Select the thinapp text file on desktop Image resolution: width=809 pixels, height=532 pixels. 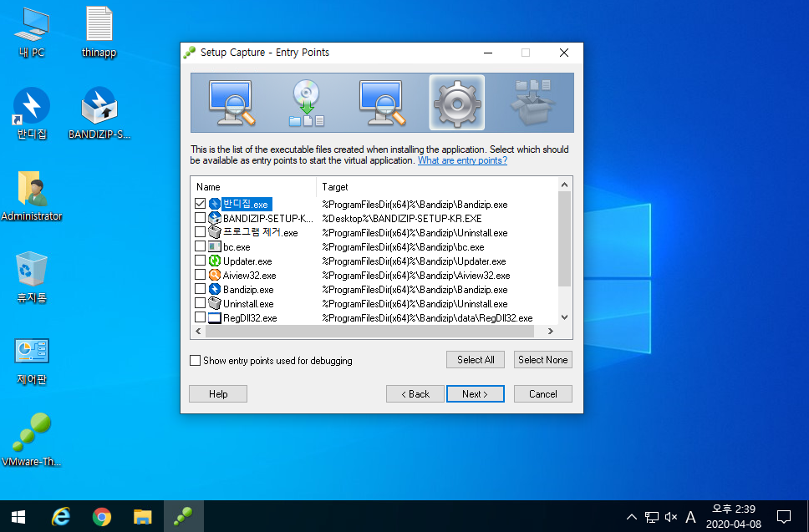click(99, 32)
